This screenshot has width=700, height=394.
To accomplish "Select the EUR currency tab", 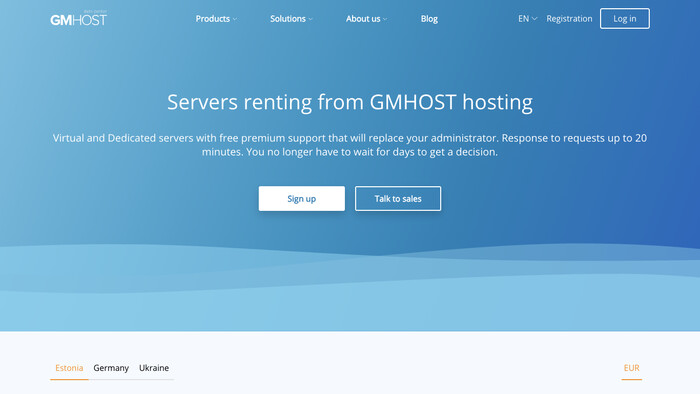I will coord(631,369).
